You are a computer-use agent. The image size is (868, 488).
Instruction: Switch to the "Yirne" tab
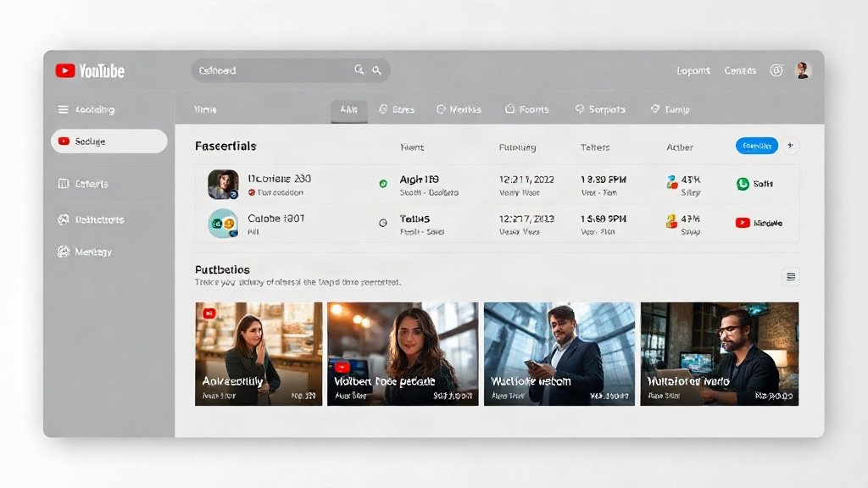[x=205, y=109]
